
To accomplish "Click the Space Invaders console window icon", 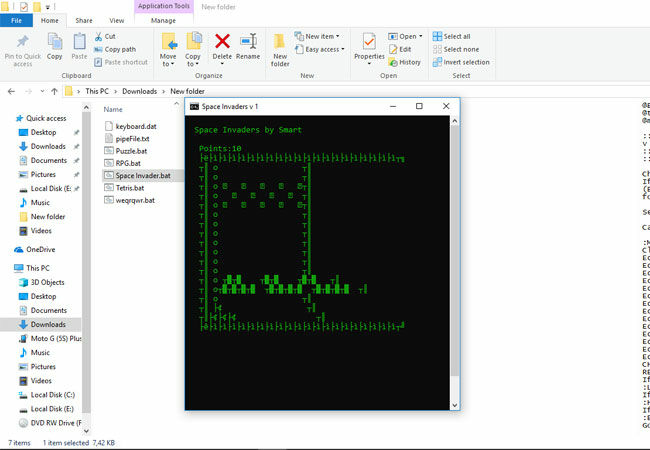I will pos(194,106).
